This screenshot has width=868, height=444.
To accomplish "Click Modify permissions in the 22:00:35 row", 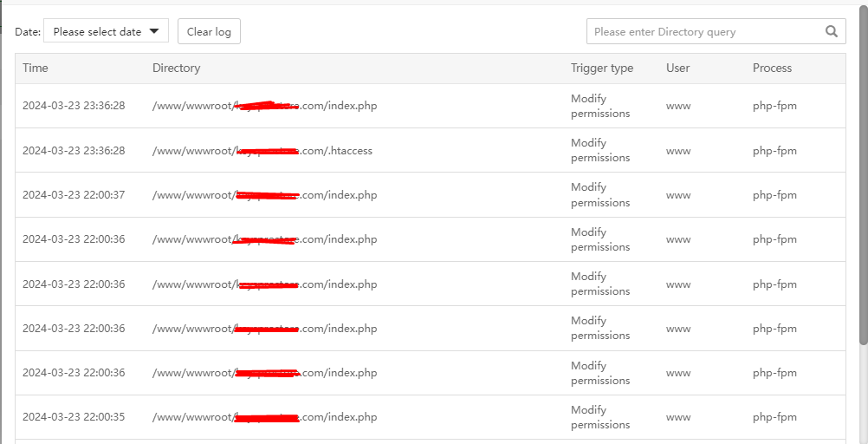I will [x=600, y=417].
